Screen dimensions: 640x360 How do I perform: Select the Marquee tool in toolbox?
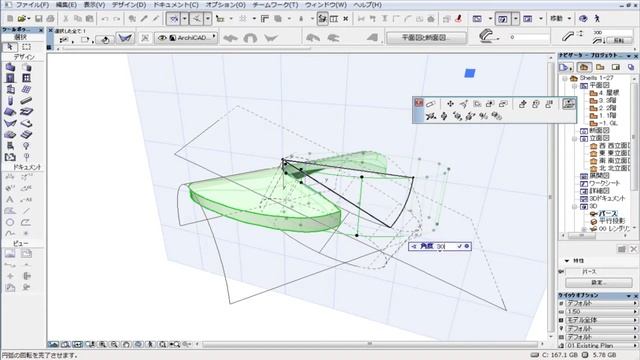[x=26, y=47]
